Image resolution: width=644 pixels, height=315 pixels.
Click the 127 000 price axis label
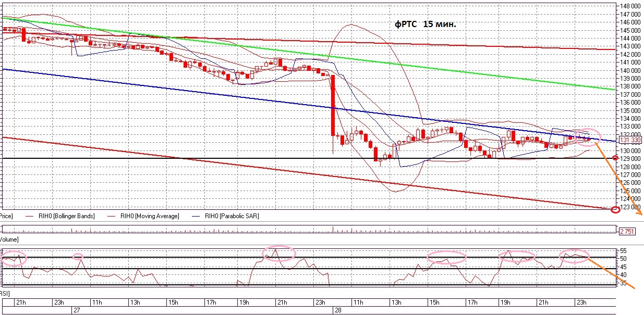point(631,175)
